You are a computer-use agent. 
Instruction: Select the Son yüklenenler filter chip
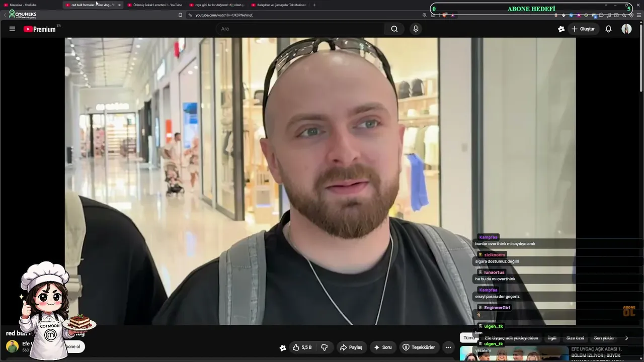pyautogui.click(x=605, y=338)
